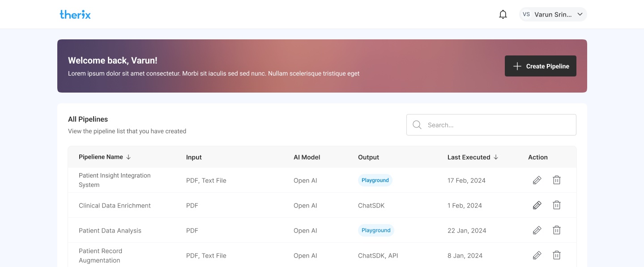Click the Create Pipeline button
This screenshot has height=267, width=644.
(x=540, y=66)
